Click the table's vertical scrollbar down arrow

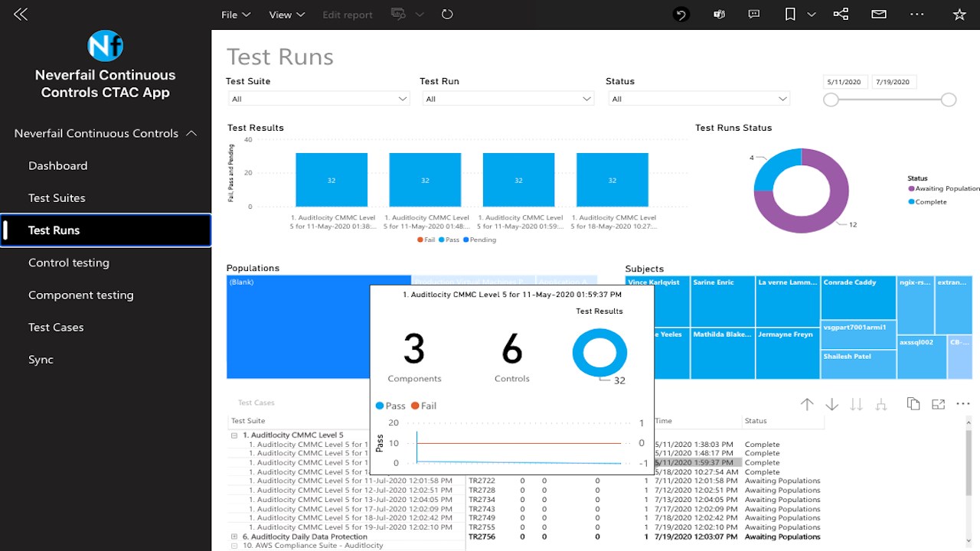(x=969, y=542)
